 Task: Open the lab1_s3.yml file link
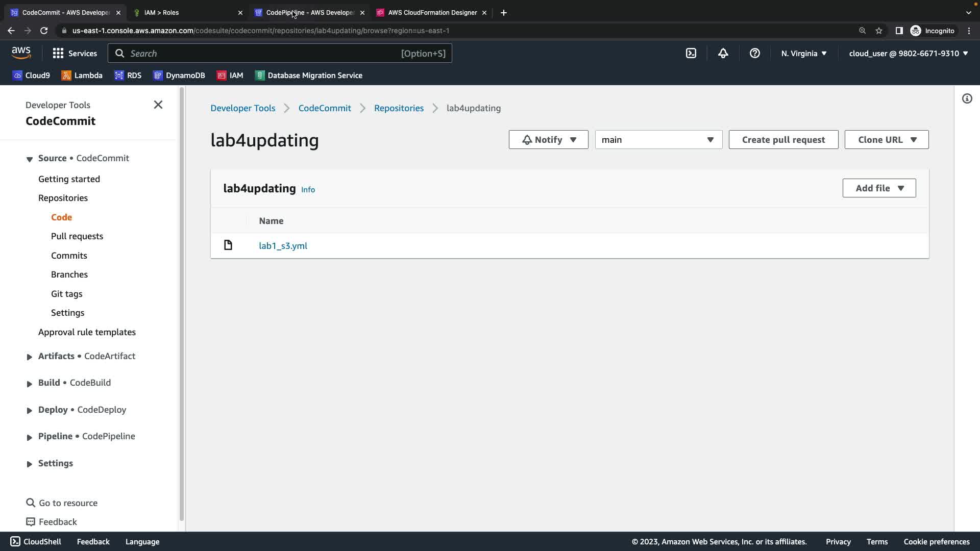283,246
